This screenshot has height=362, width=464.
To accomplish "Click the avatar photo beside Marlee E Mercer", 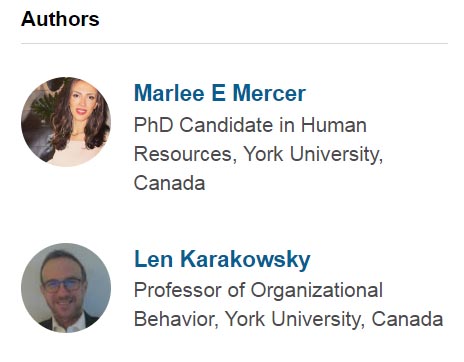I will pos(66,122).
